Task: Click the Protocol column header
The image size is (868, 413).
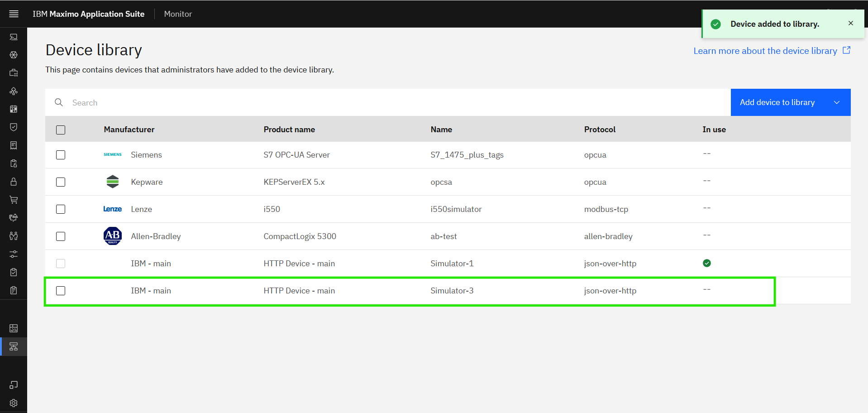Action: (x=600, y=130)
